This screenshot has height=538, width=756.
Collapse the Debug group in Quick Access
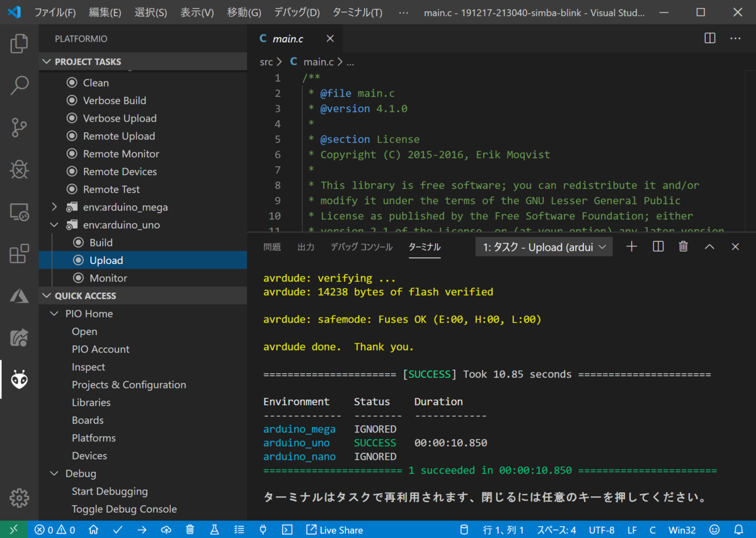pos(54,474)
